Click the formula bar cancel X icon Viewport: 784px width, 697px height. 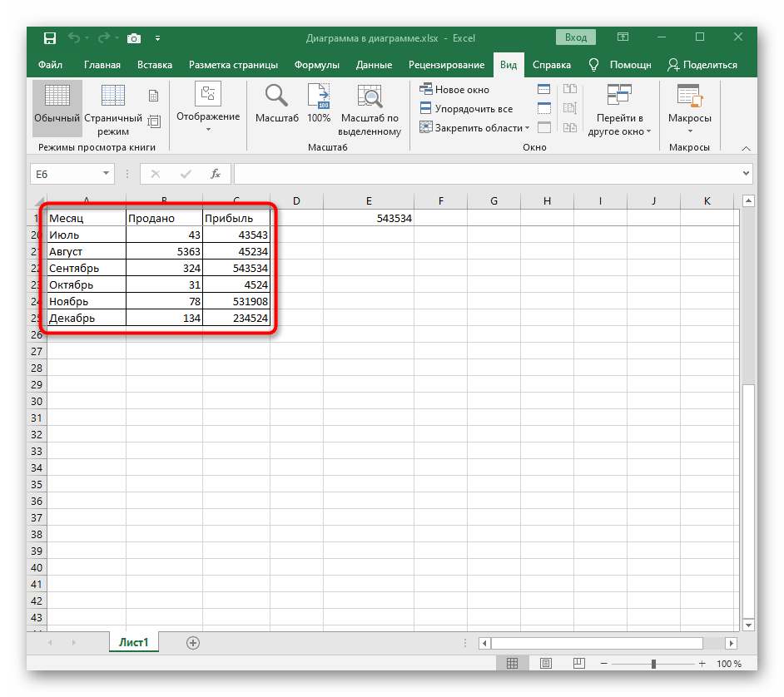coord(156,174)
